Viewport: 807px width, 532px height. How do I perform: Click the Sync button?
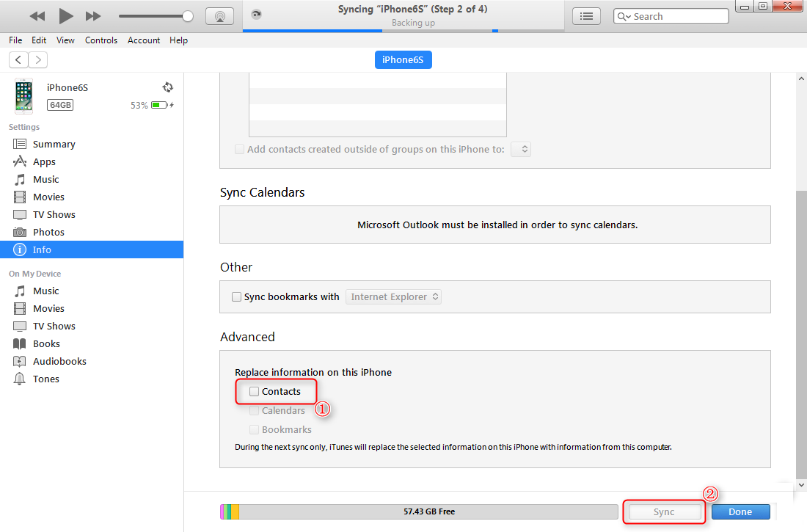pyautogui.click(x=663, y=511)
